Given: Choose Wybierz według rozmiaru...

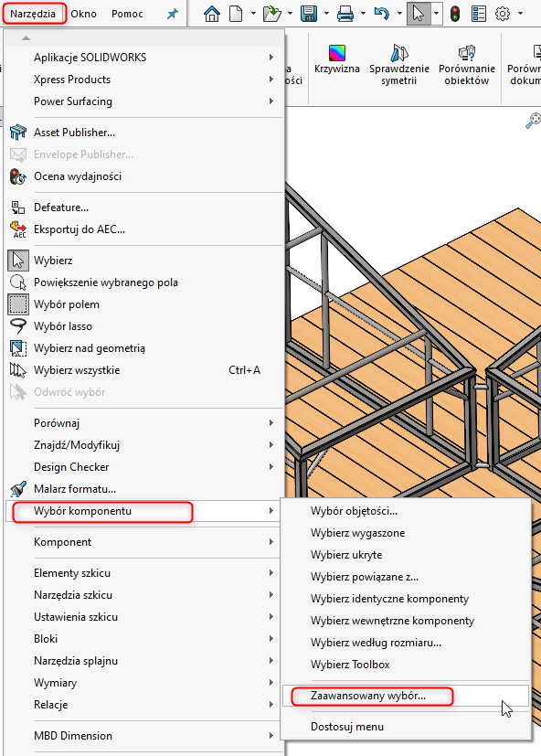Looking at the screenshot, I should coord(406,643).
